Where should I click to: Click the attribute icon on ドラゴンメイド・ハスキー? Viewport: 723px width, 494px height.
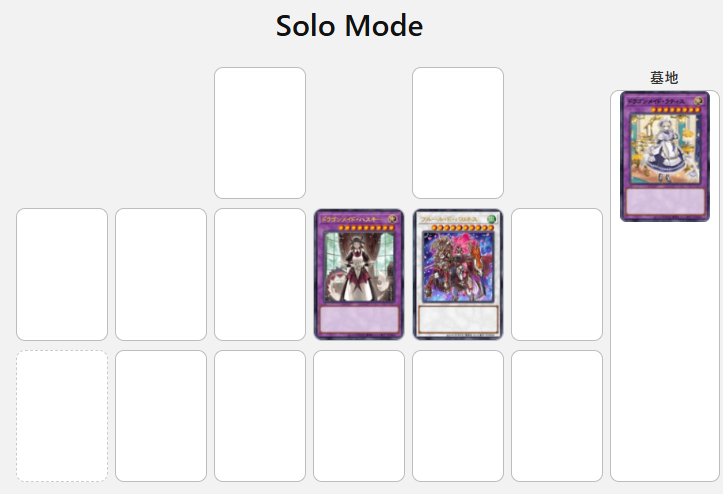click(x=393, y=219)
